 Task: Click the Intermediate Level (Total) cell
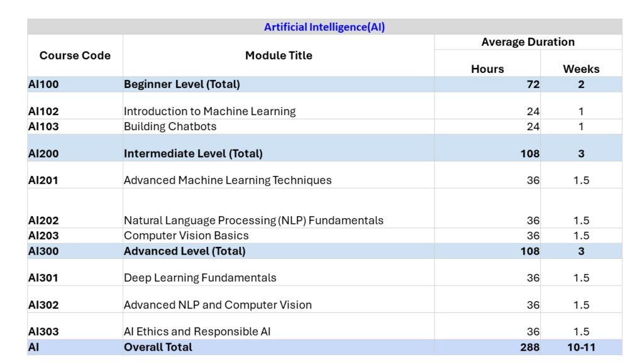point(193,153)
